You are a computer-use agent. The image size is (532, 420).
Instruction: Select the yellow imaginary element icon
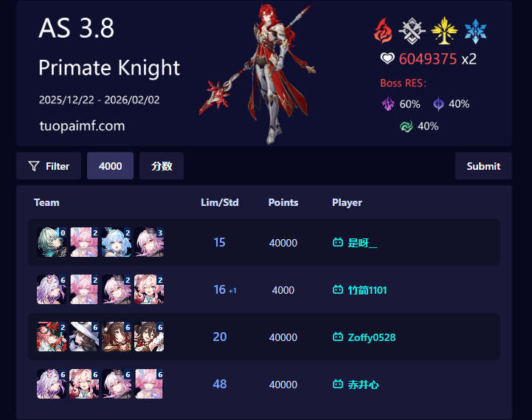tap(443, 31)
